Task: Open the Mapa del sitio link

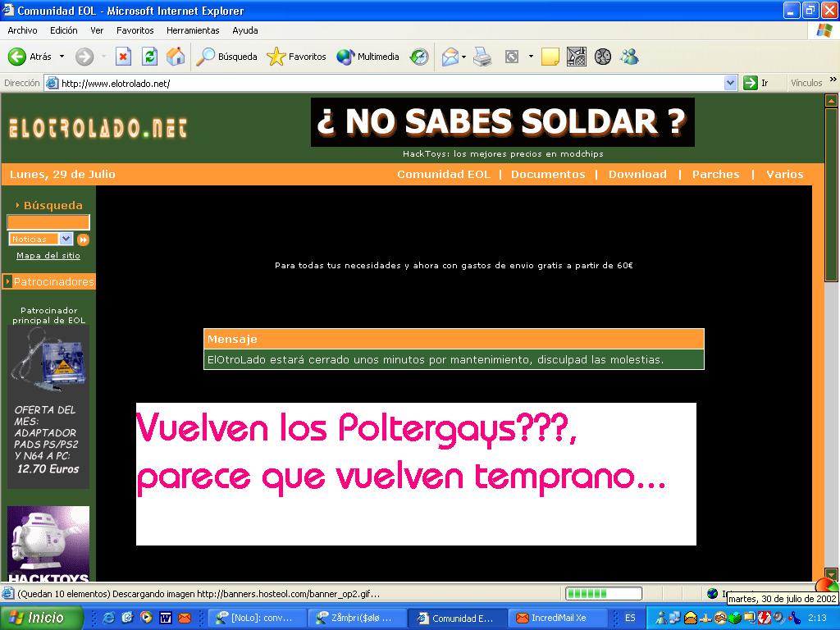Action: tap(48, 256)
